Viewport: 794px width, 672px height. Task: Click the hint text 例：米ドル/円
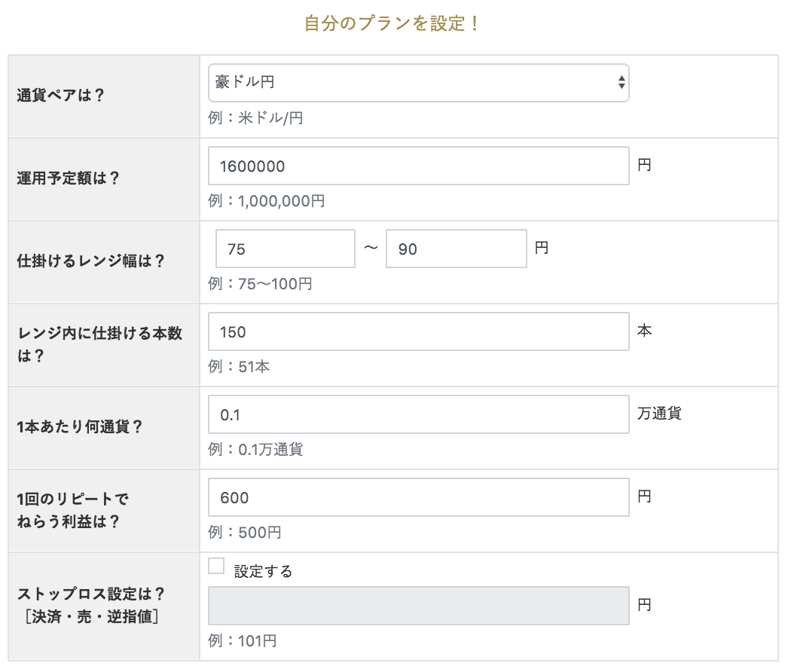click(255, 118)
